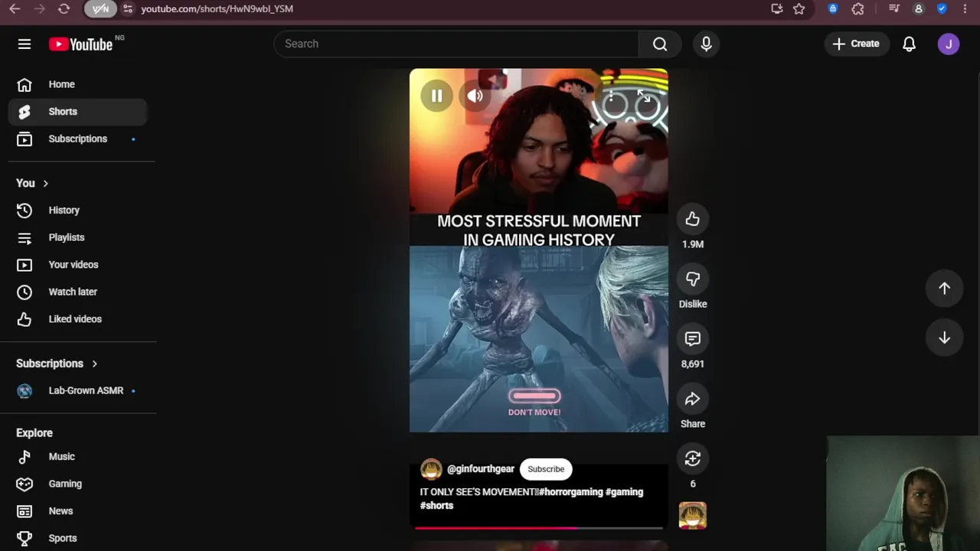The height and width of the screenshot is (551, 980).
Task: Expand the You section
Action: (32, 183)
